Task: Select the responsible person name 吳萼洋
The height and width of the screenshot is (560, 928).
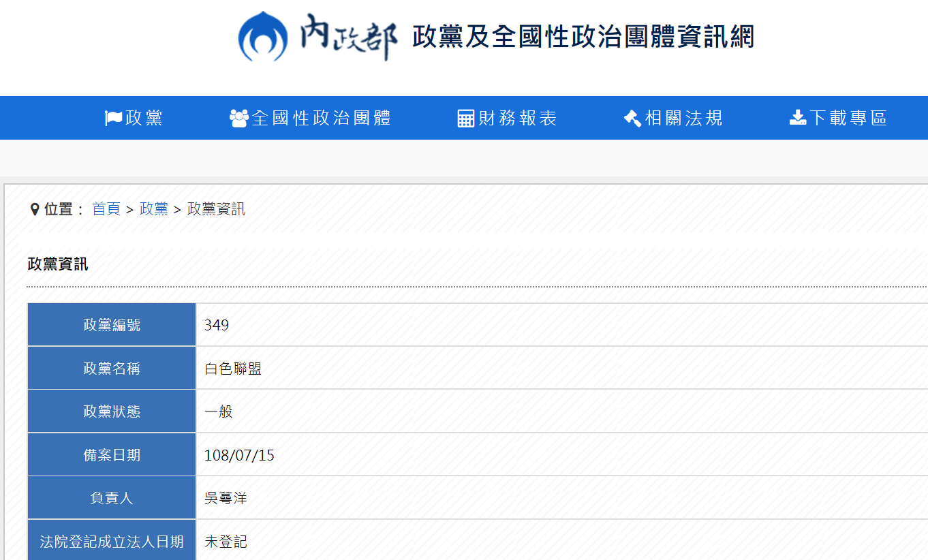Action: 226,498
